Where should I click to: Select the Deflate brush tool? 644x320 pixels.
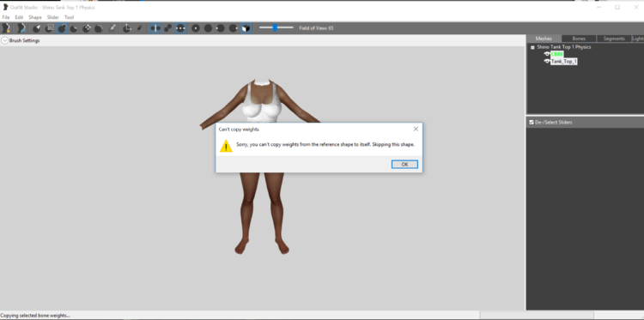74,28
